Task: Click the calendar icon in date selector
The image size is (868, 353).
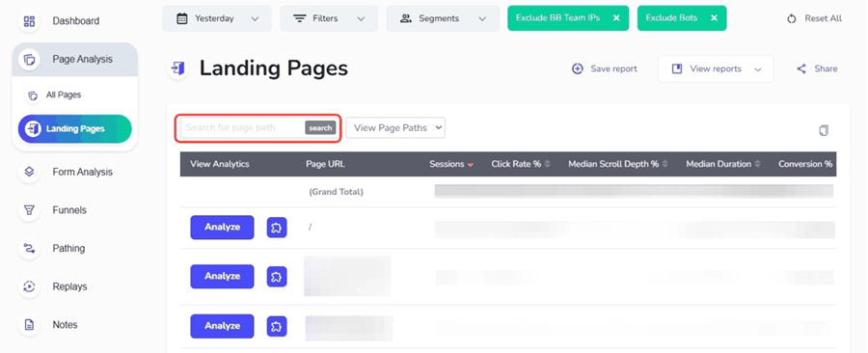Action: (x=181, y=19)
